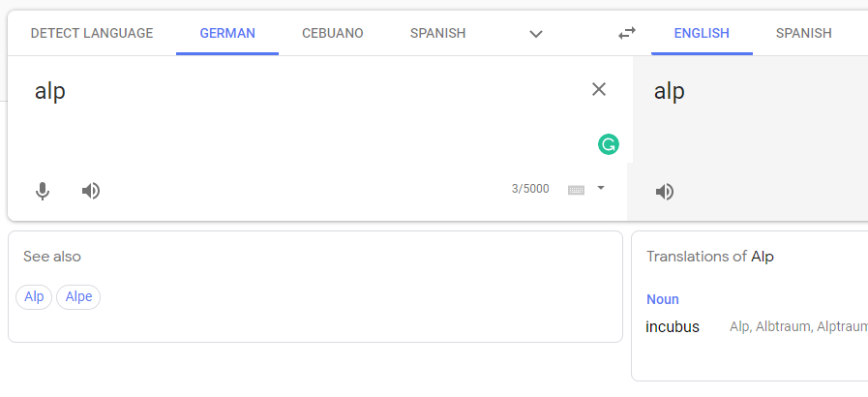Expand more source languages chevron
868x397 pixels.
point(535,34)
